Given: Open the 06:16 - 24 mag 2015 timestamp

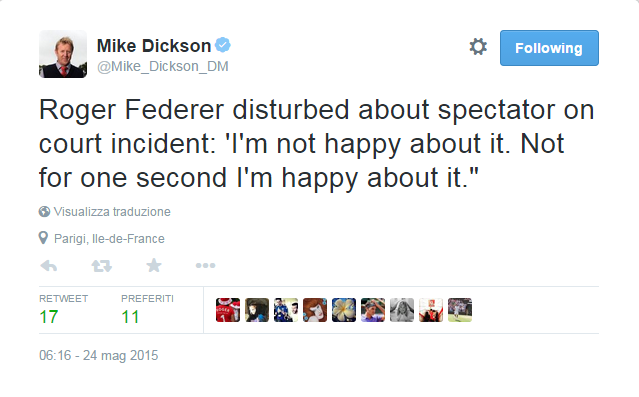Looking at the screenshot, I should tap(99, 355).
